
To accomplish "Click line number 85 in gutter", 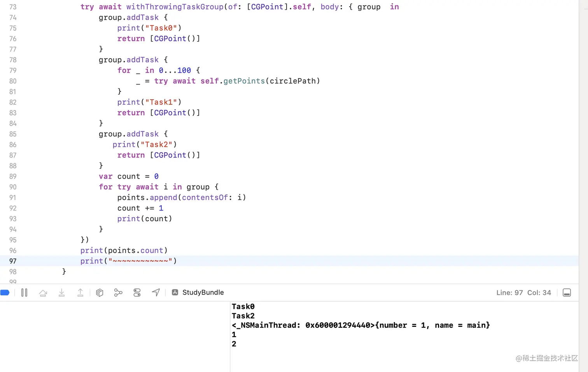I will pos(13,134).
